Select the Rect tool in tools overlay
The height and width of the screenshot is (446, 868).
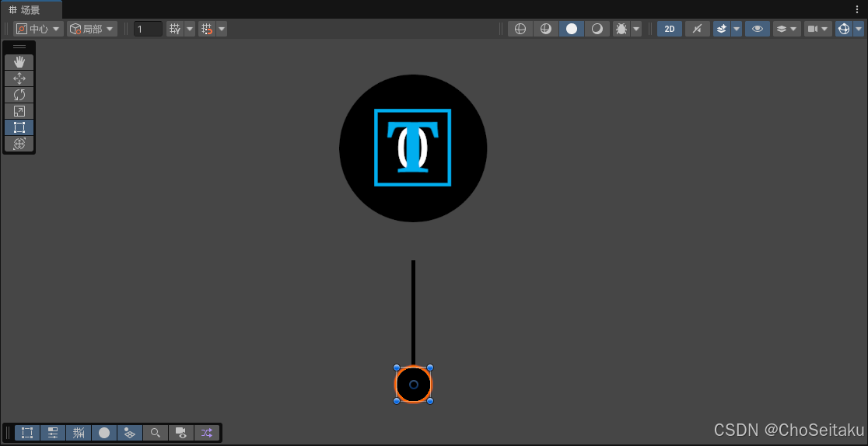[19, 127]
